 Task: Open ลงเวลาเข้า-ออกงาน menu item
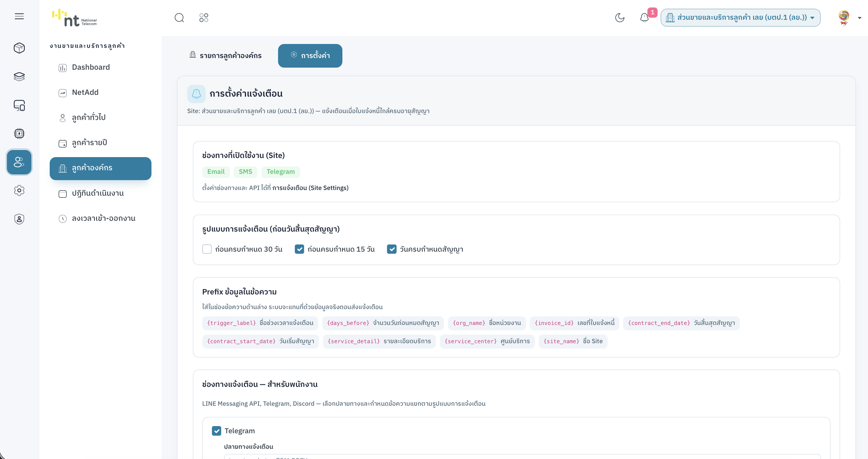coord(100,218)
